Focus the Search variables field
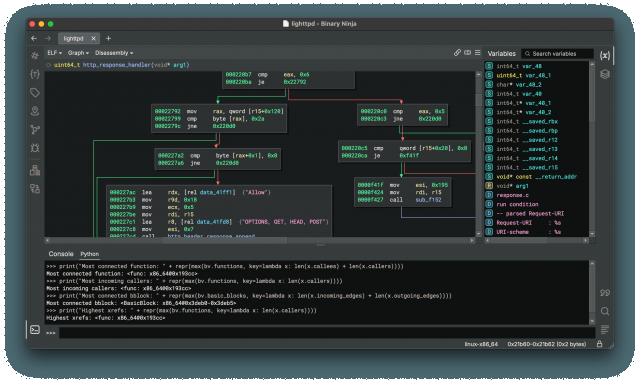The width and height of the screenshot is (640, 383). (x=557, y=53)
